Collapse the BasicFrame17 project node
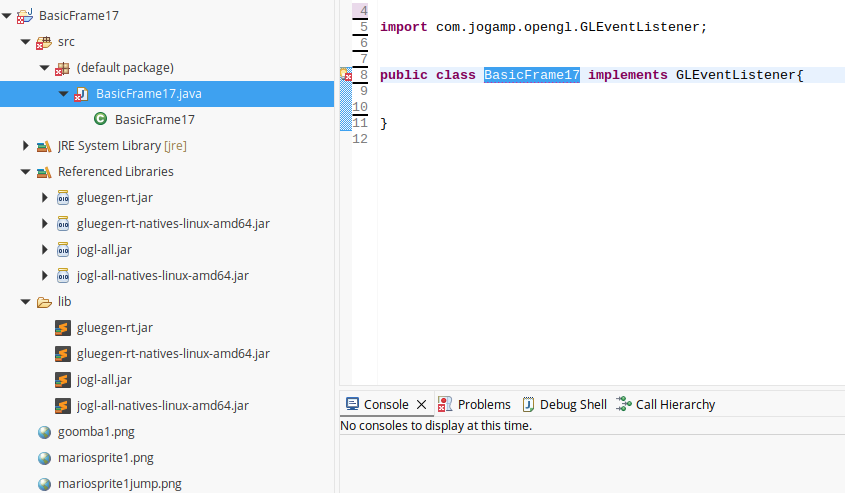 [x=6, y=16]
